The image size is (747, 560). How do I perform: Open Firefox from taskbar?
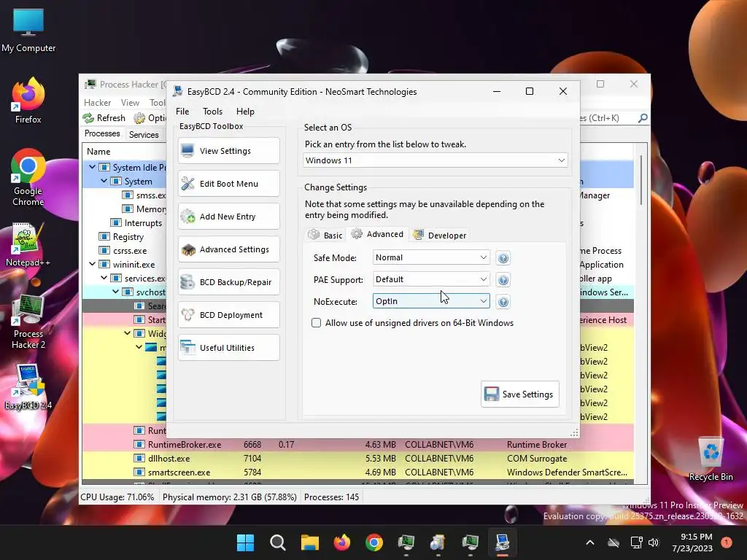[x=341, y=542]
